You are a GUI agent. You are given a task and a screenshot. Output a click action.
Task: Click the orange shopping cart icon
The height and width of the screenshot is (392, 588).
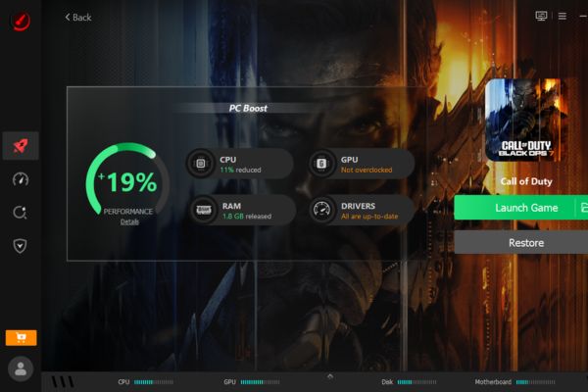tap(21, 337)
